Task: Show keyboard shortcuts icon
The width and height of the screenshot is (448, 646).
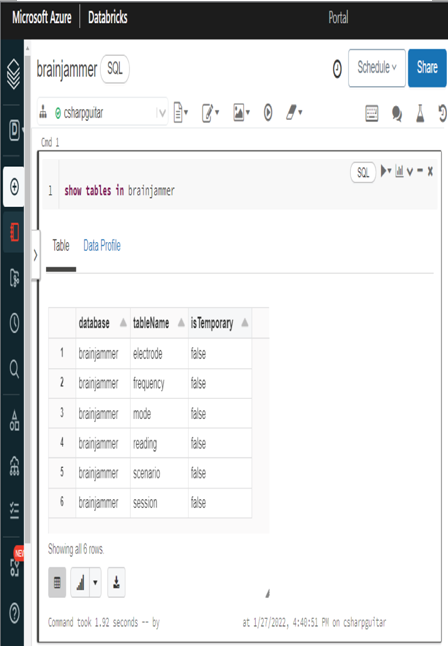Action: tap(372, 113)
